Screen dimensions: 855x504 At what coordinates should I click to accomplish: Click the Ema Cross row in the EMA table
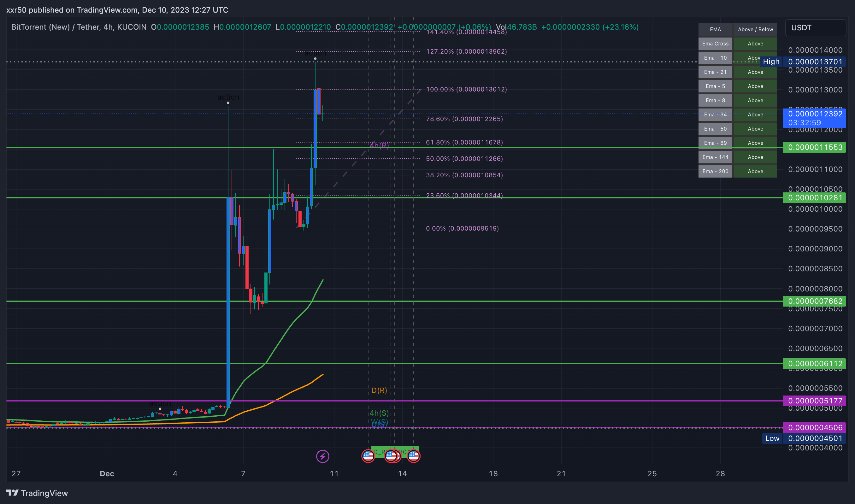tap(737, 44)
